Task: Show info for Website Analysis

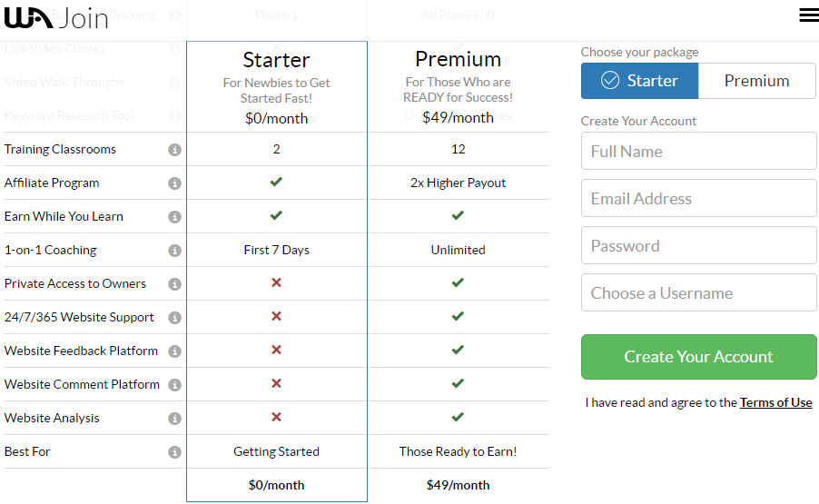Action: [x=174, y=419]
